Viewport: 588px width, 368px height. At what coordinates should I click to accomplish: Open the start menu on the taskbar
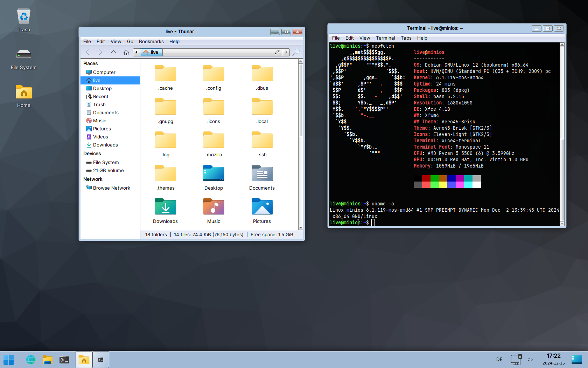8,359
